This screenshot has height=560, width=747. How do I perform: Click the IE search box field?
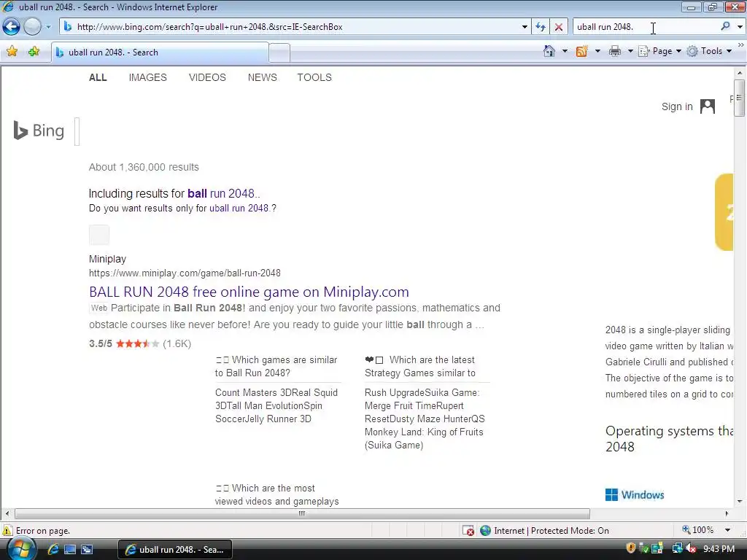click(x=646, y=27)
